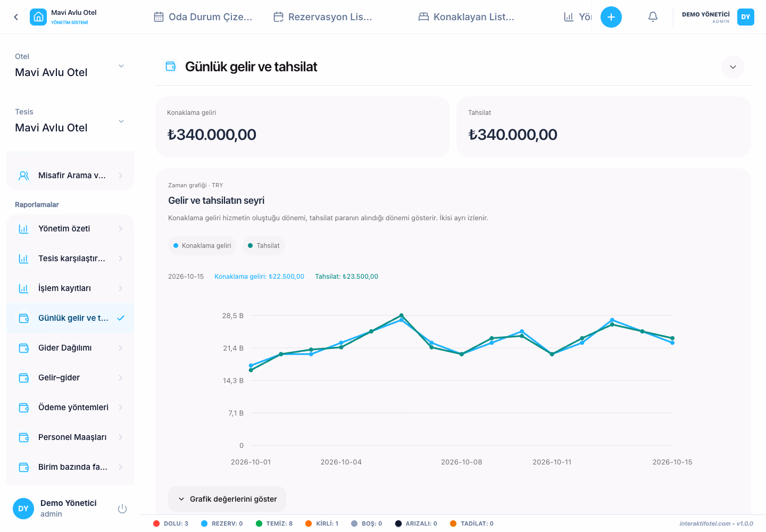Click the DY avatar in sidebar footer
The height and width of the screenshot is (532, 766).
23,509
